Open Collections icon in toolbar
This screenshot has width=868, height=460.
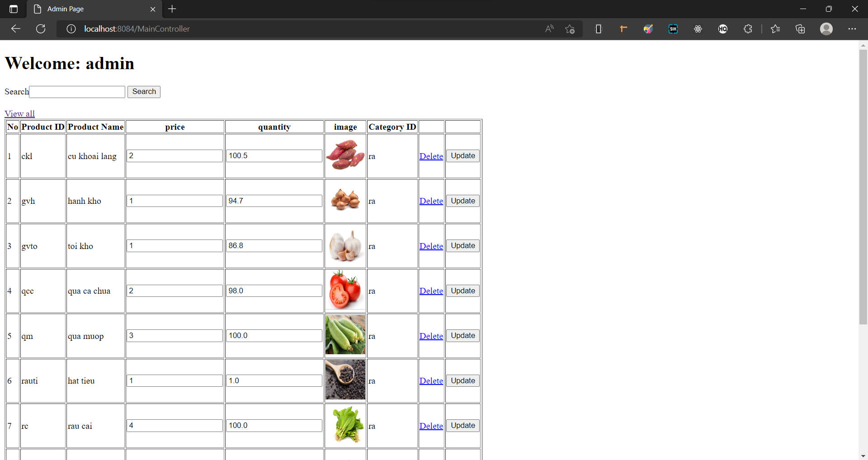(x=800, y=29)
